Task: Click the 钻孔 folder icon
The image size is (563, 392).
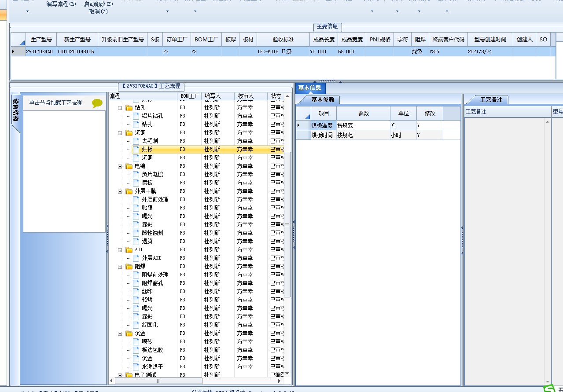Action: 129,108
